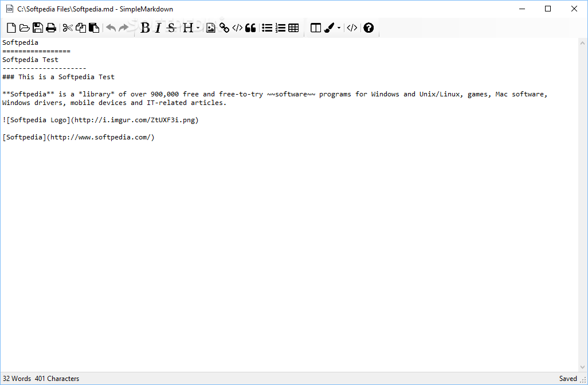Click the window resize grip
The height and width of the screenshot is (385, 588).
click(583, 380)
